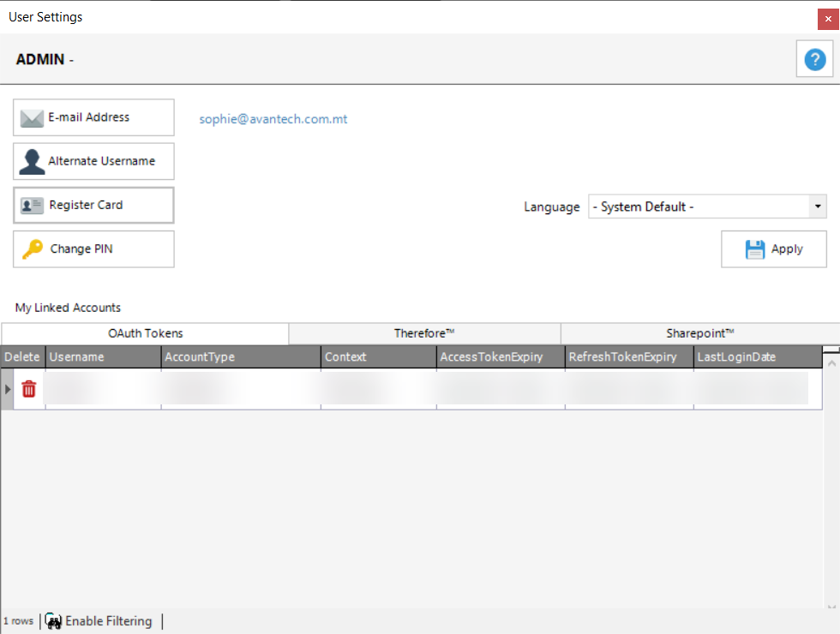Switch to the OAuth Tokens tab

pos(145,333)
